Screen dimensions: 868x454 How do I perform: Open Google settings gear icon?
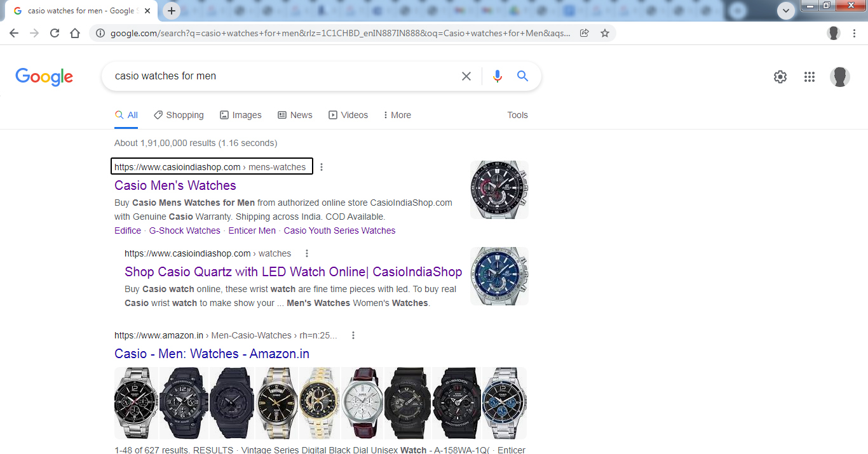[780, 77]
